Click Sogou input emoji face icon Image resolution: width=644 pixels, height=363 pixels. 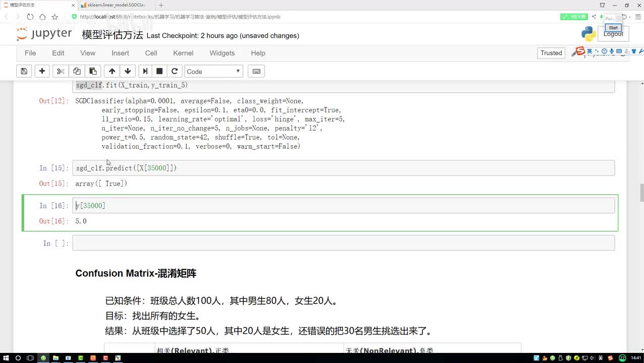pyautogui.click(x=604, y=51)
